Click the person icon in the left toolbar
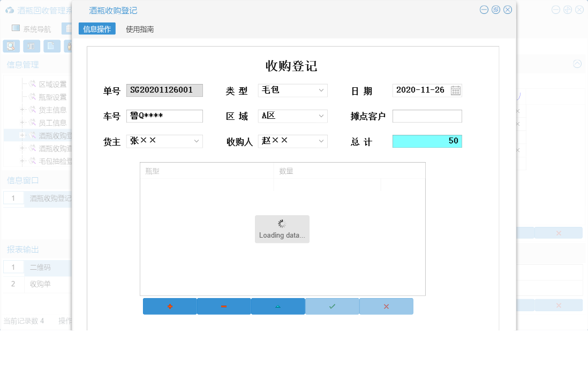Screen dimensions: 588x372 point(71,46)
